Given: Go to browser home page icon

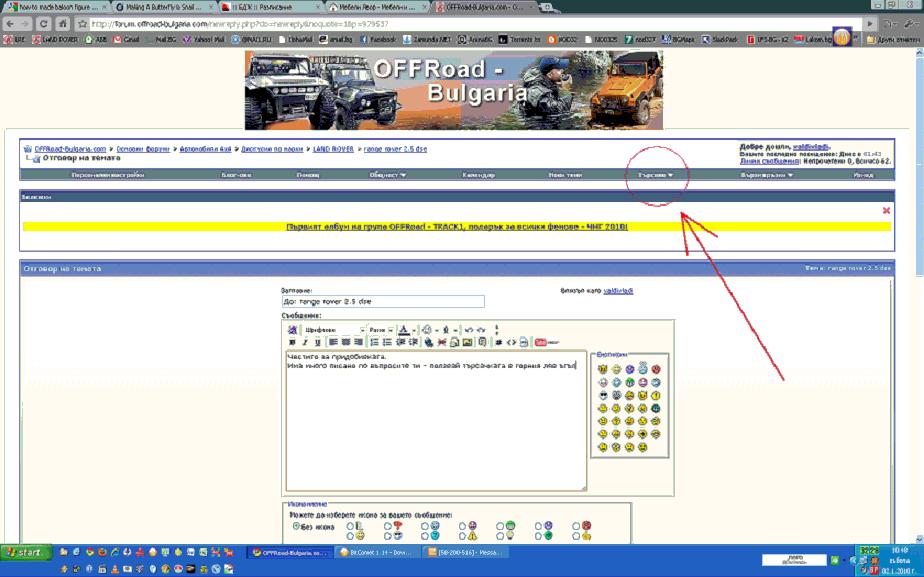Looking at the screenshot, I should [63, 23].
